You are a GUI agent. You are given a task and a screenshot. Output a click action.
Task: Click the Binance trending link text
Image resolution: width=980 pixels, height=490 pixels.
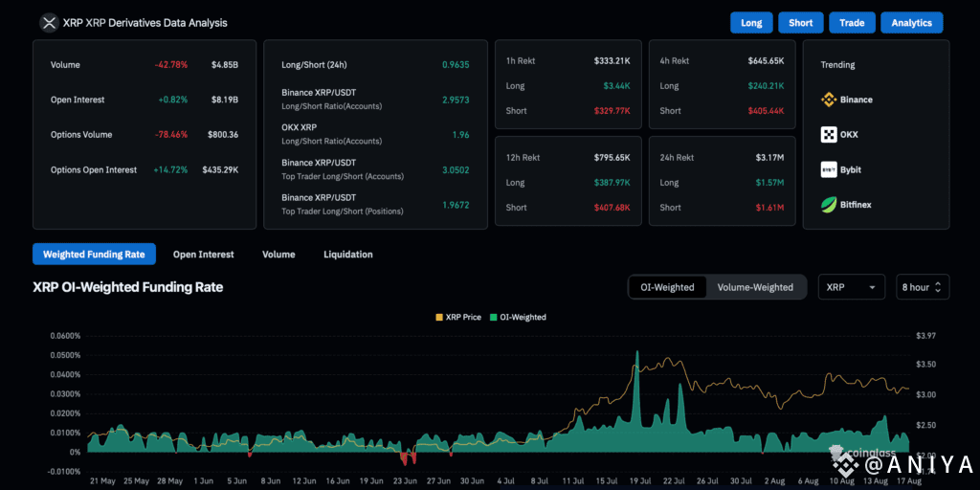tap(857, 100)
